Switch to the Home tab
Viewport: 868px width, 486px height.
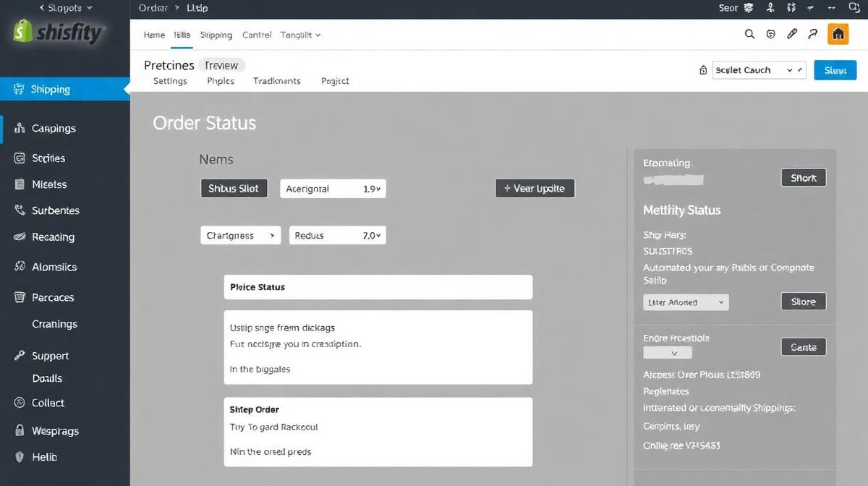click(x=154, y=35)
